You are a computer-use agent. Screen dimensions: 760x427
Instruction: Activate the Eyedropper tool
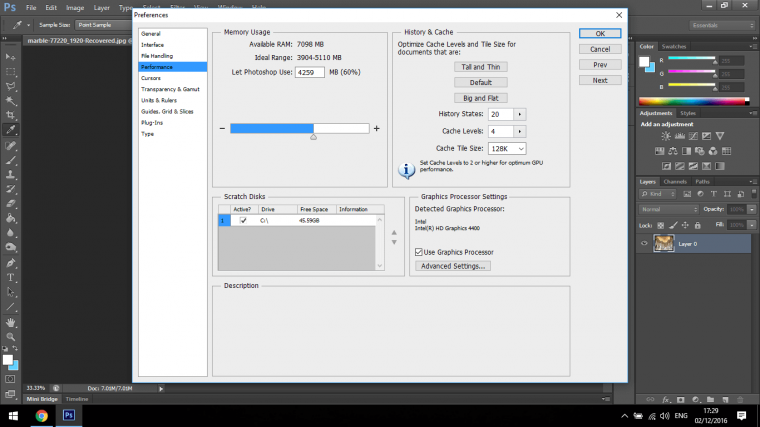[10, 129]
